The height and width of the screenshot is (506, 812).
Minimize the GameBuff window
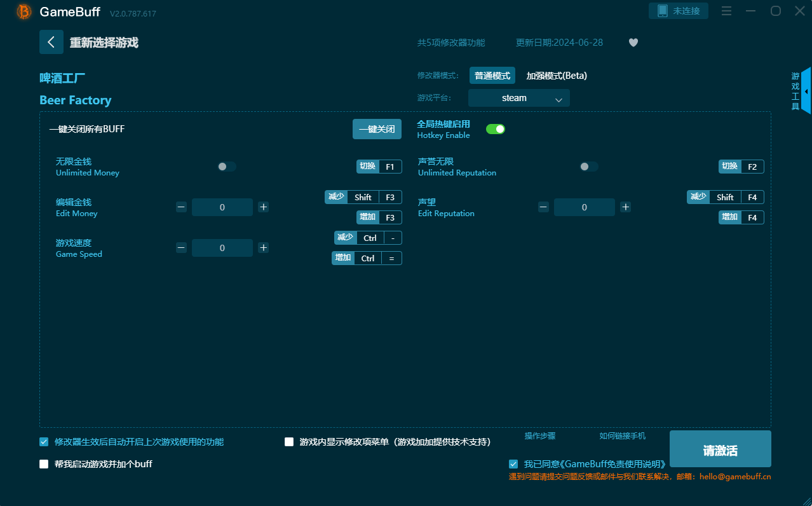pos(752,11)
